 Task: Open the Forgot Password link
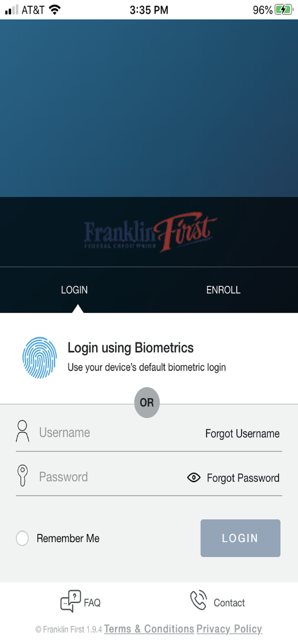[243, 478]
